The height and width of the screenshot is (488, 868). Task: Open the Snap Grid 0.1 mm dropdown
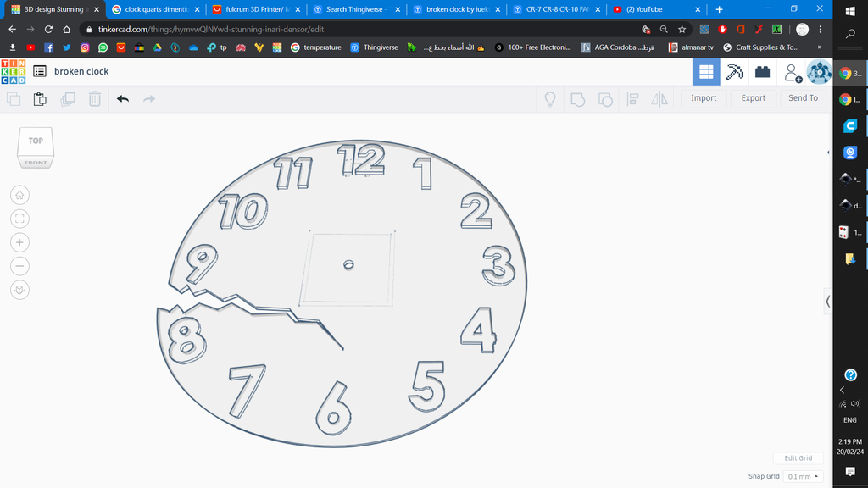pyautogui.click(x=803, y=476)
